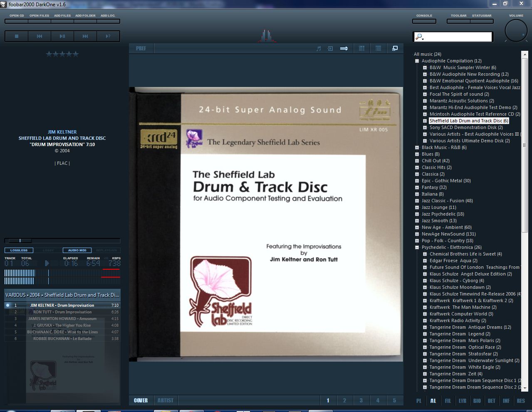532x412 pixels.
Task: Open the PL panel tab
Action: tap(419, 401)
